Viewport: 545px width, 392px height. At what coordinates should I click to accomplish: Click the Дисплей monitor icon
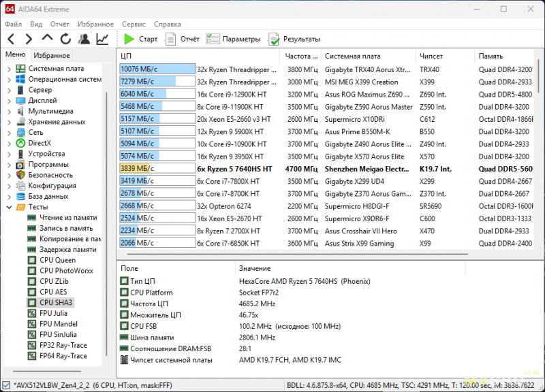pyautogui.click(x=20, y=101)
